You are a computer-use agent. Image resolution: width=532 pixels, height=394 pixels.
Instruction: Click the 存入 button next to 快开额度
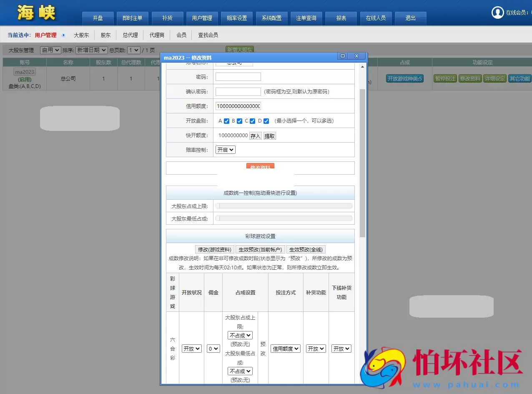tap(255, 136)
